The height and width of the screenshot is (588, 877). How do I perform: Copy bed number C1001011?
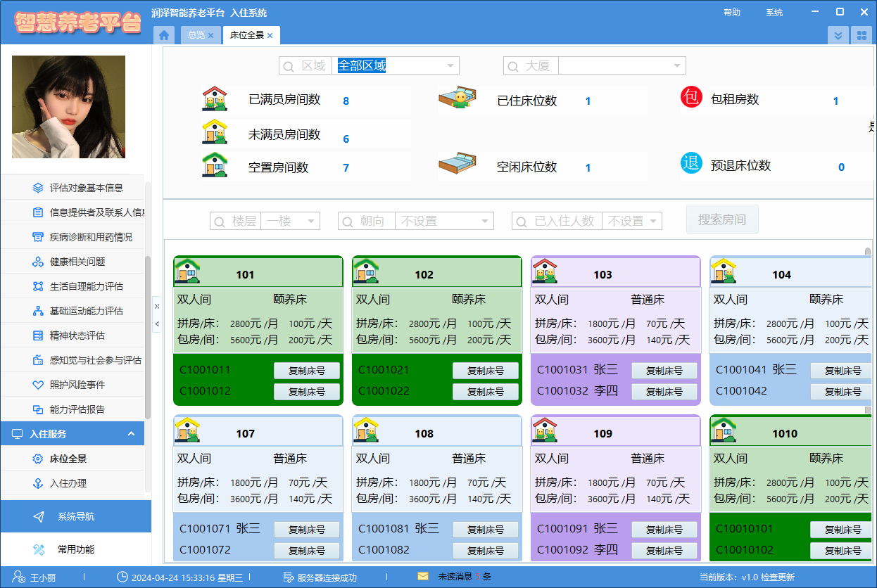tap(306, 371)
